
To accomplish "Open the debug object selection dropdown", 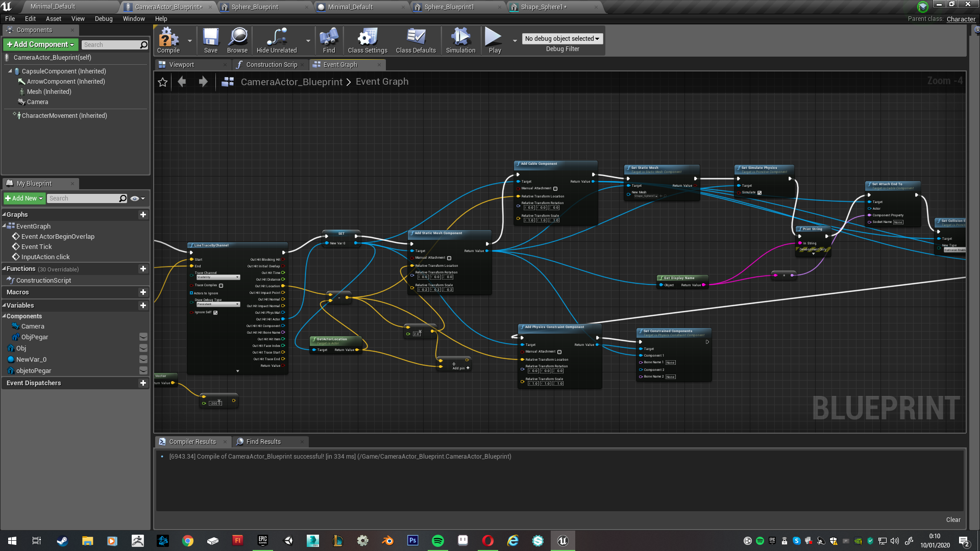I will pos(562,39).
